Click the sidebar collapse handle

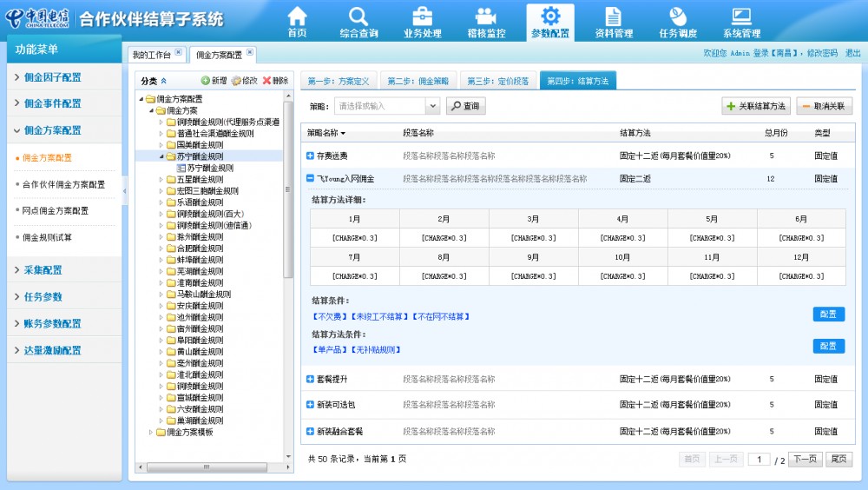124,190
